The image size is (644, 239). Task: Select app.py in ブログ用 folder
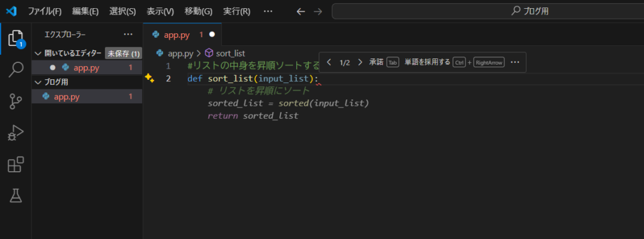tap(87, 96)
